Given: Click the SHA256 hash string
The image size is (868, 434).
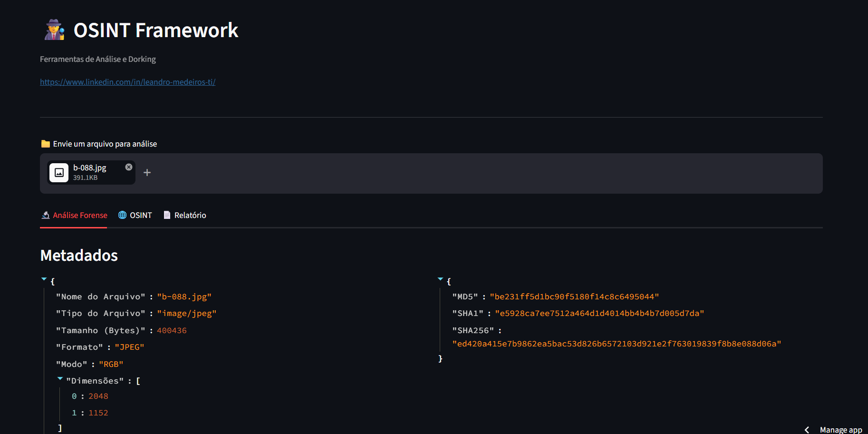Looking at the screenshot, I should (617, 344).
